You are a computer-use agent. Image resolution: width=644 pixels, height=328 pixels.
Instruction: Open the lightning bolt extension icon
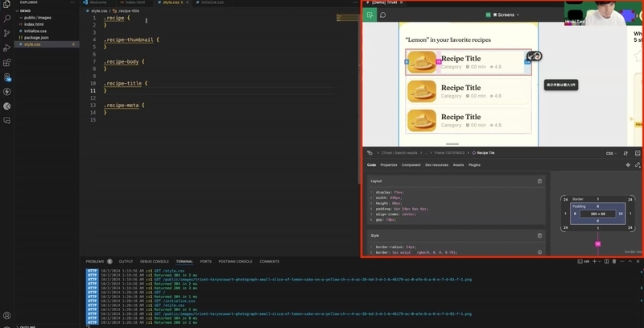pyautogui.click(x=6, y=92)
